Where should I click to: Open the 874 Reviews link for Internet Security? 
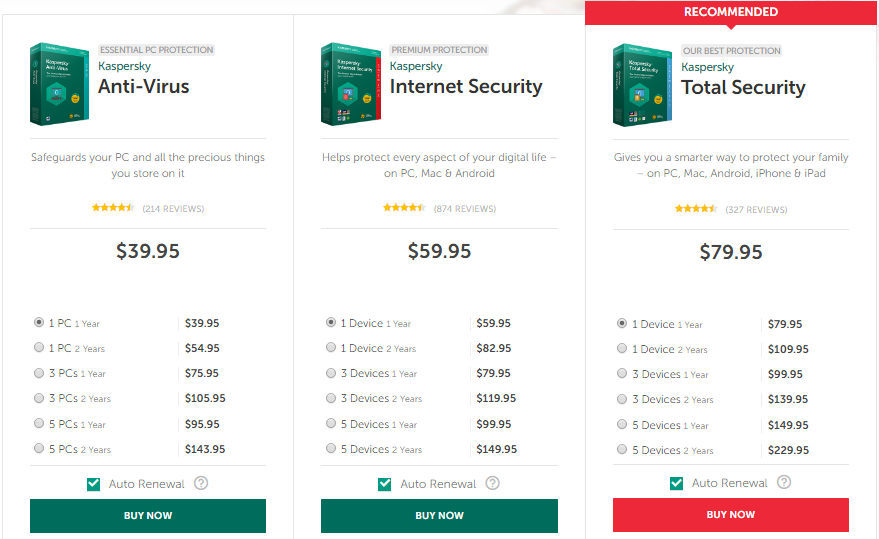tap(465, 209)
